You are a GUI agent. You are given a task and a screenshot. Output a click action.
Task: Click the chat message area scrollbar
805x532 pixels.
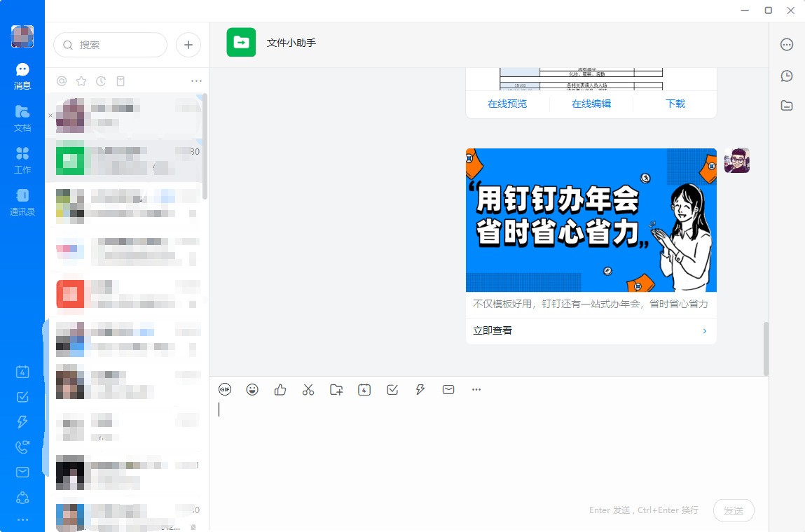tap(766, 349)
